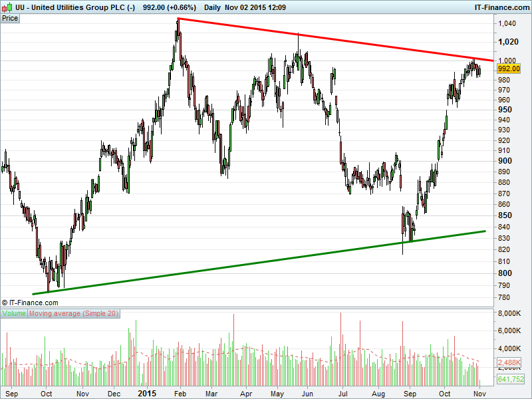The width and height of the screenshot is (532, 399).
Task: Click the 992.00 (+0.66%) quote in header
Action: click(x=170, y=7)
